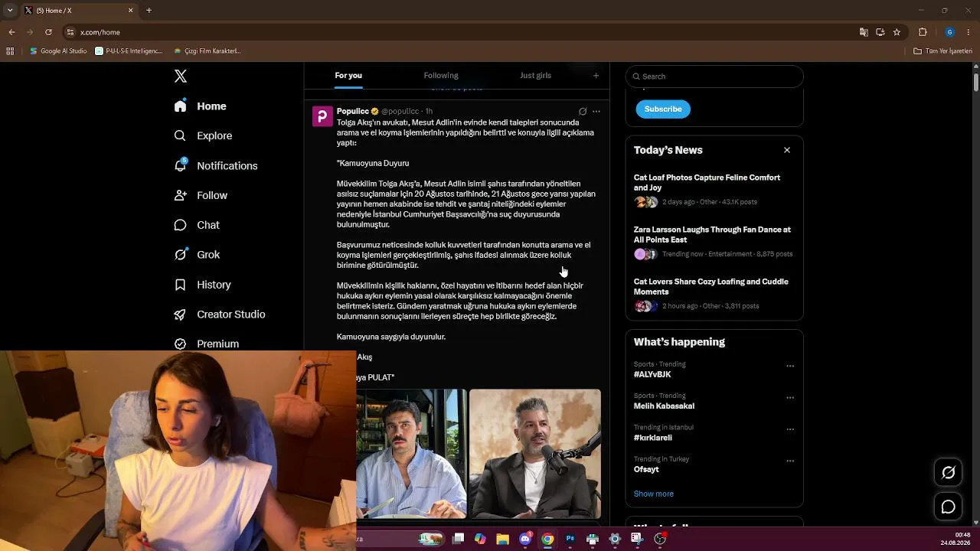The height and width of the screenshot is (551, 980).
Task: Open Creator Studio in the sidebar
Action: pos(220,315)
